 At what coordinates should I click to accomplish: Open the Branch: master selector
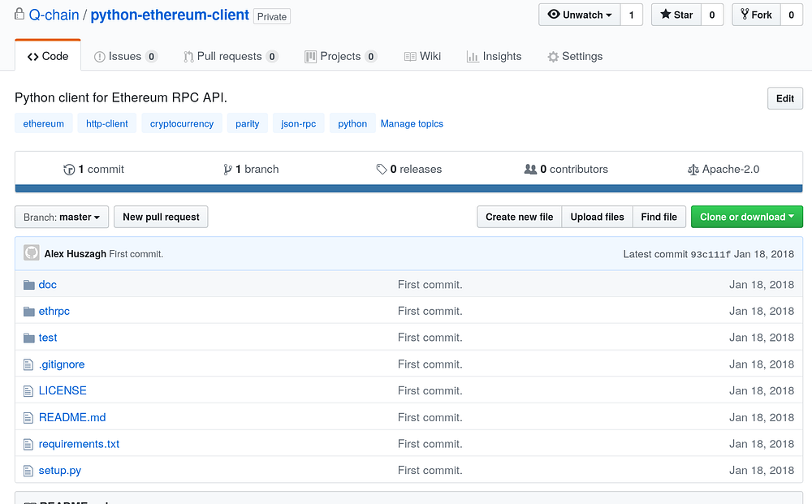tap(62, 217)
